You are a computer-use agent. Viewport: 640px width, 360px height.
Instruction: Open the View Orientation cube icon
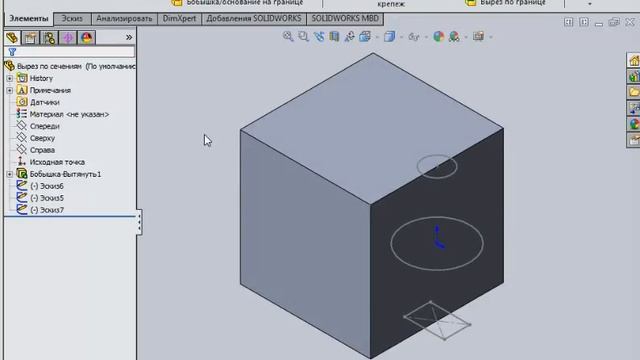(365, 37)
